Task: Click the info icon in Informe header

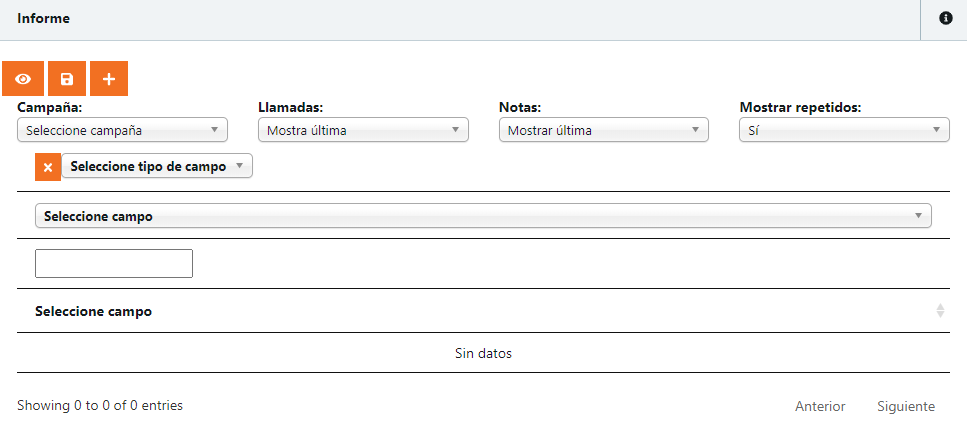Action: (x=945, y=18)
